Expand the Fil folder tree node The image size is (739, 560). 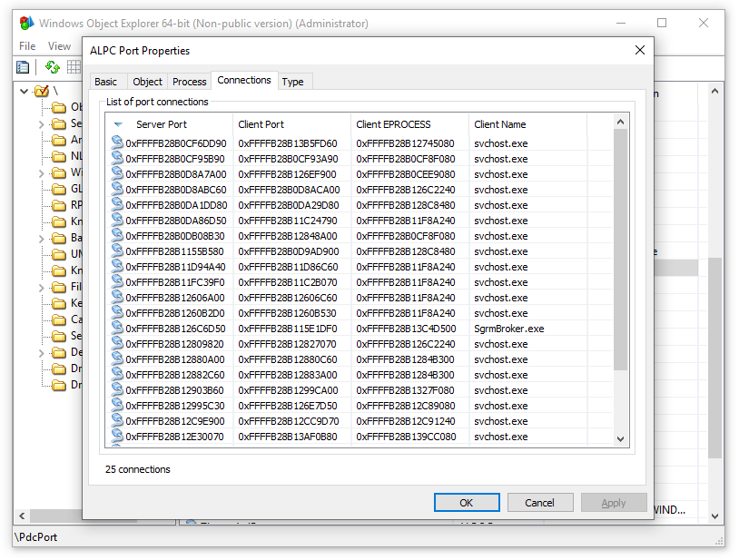[x=42, y=288]
